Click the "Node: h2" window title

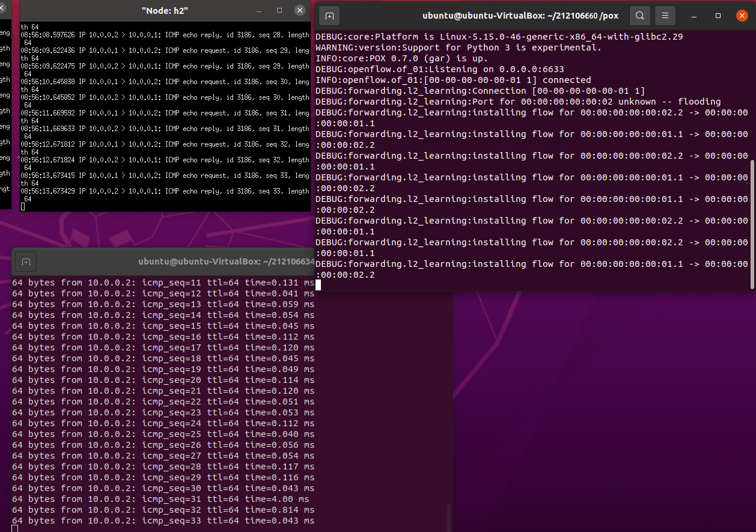165,11
